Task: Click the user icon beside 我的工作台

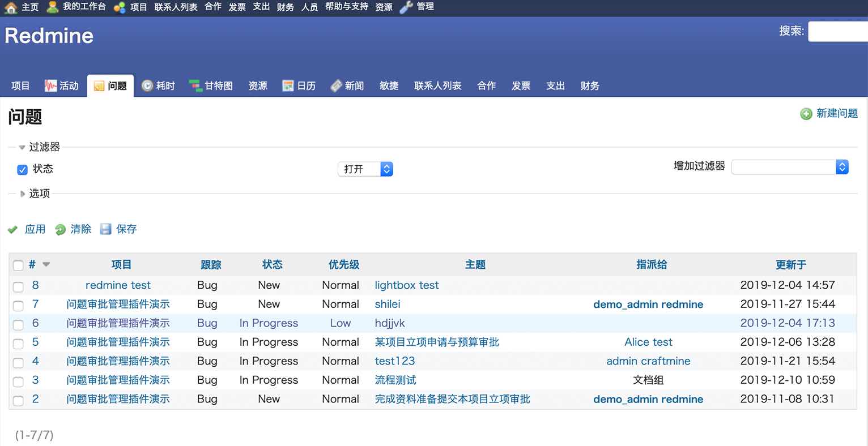Action: (x=53, y=7)
